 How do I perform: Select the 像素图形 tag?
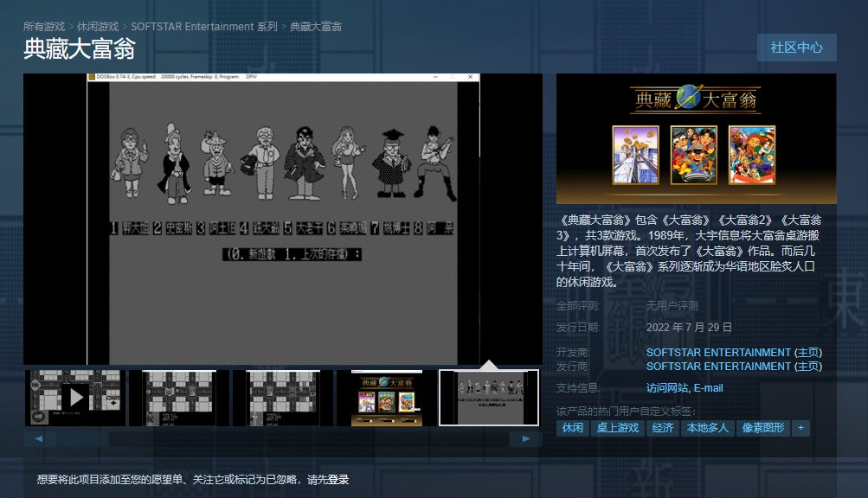[763, 428]
